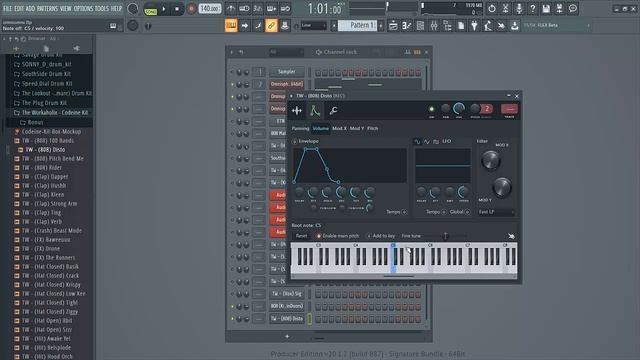Click the Reset root note button

301,236
